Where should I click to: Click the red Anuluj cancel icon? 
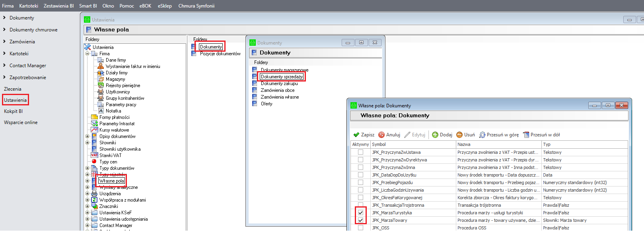tap(381, 135)
